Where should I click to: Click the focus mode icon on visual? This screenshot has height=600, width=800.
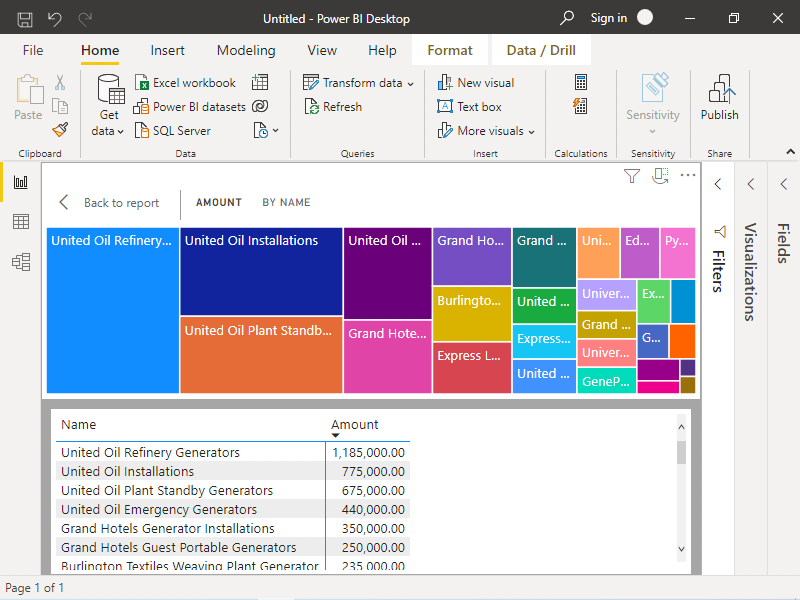tap(660, 176)
